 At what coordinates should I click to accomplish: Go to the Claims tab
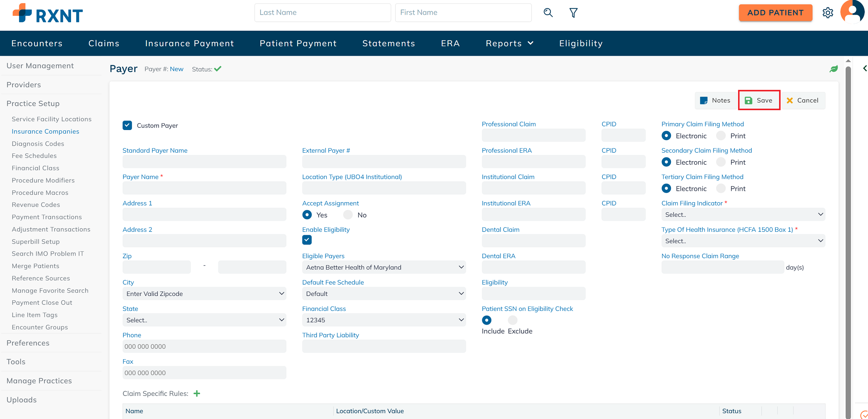click(x=104, y=43)
